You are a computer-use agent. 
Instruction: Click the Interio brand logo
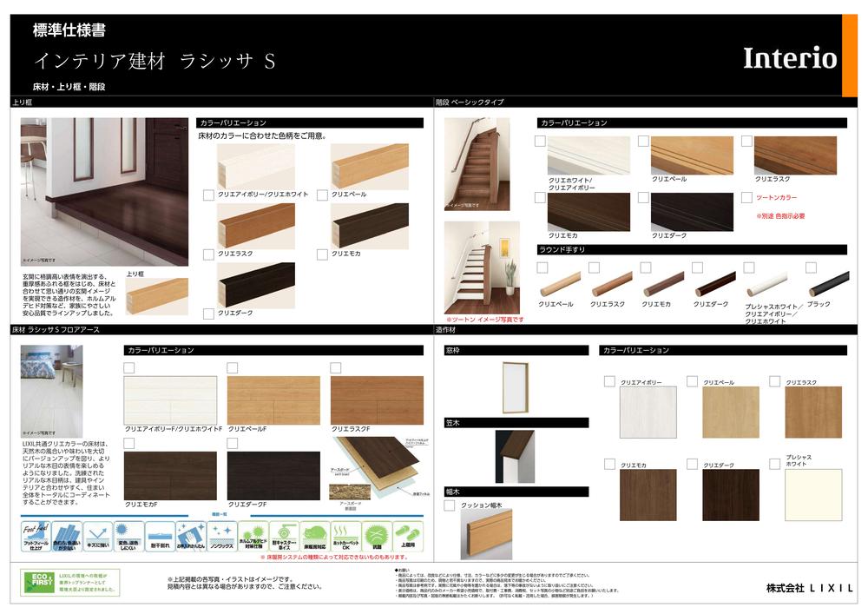[789, 58]
